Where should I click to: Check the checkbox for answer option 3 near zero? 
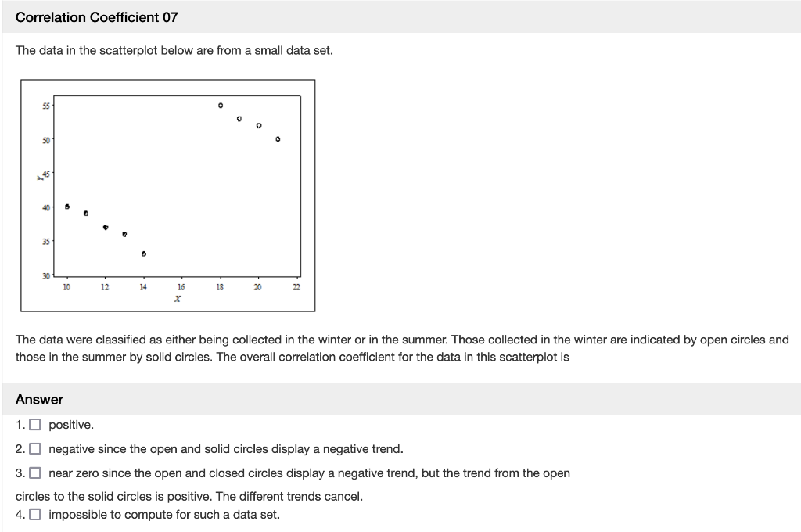pyautogui.click(x=34, y=473)
